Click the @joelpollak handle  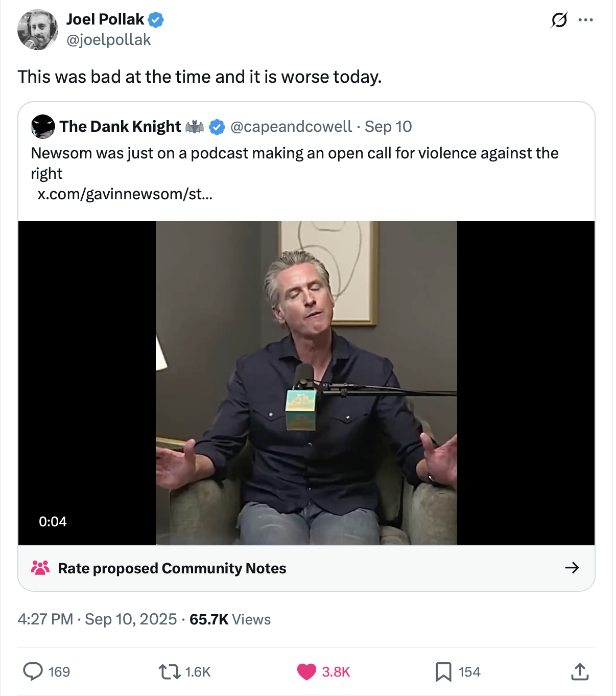[109, 40]
